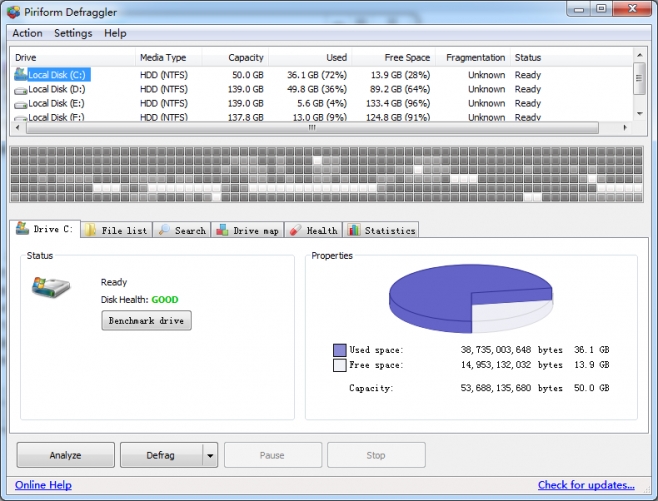The image size is (658, 501).
Task: Click the Statistics bar chart icon
Action: click(354, 230)
